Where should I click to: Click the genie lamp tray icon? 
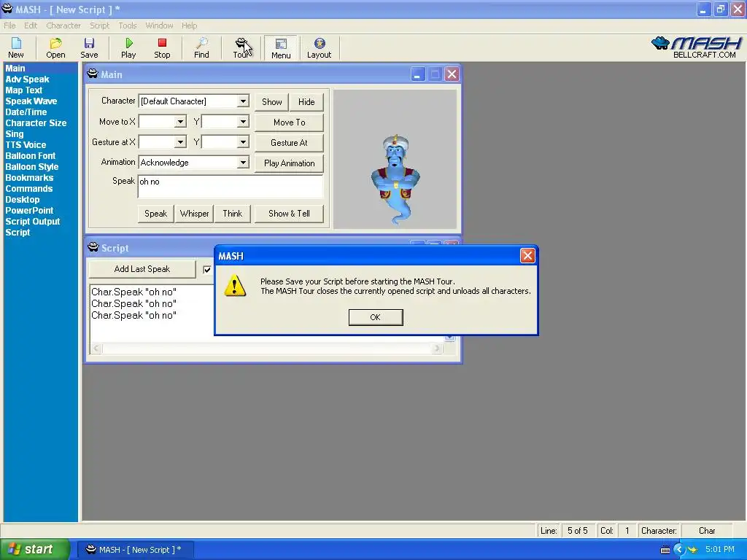[692, 550]
